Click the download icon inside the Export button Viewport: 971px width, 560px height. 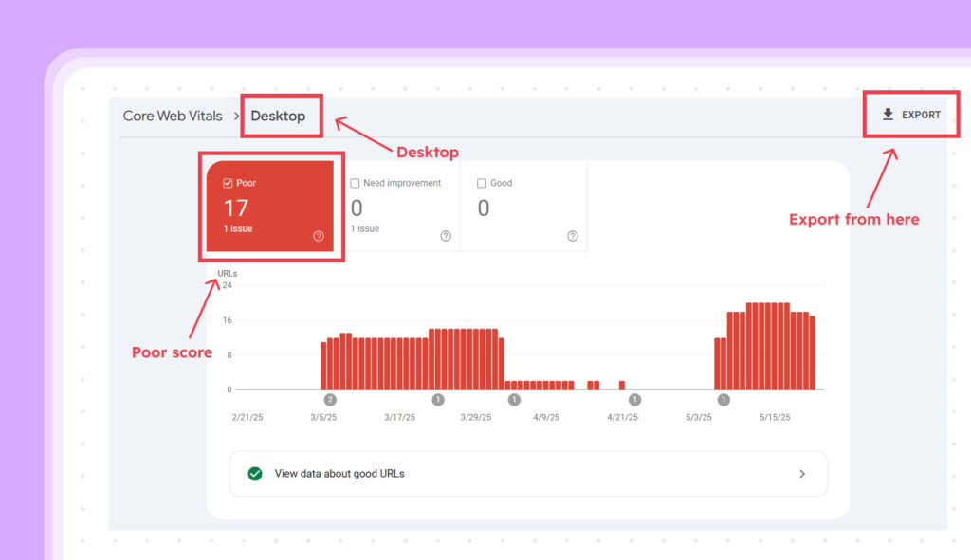888,114
